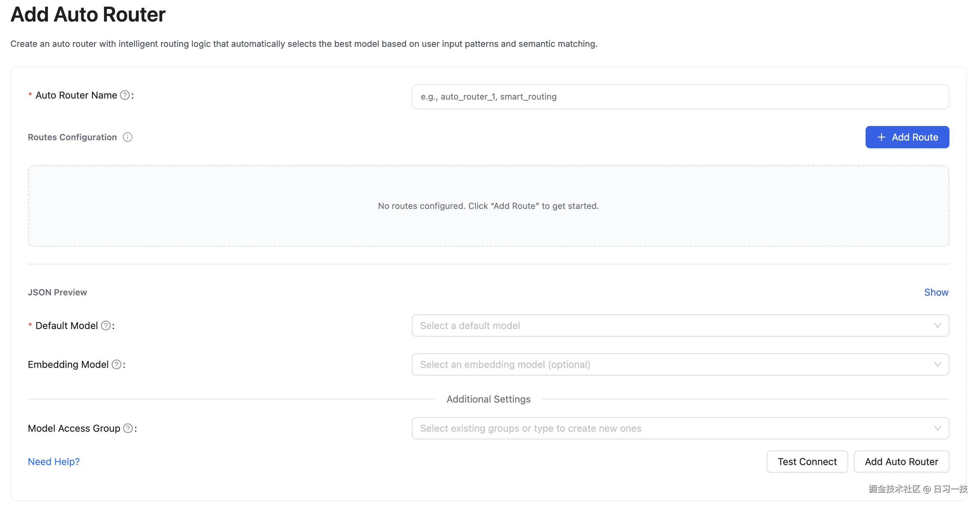Click the No routes configured placeholder area
This screenshot has width=980, height=506.
pos(488,206)
